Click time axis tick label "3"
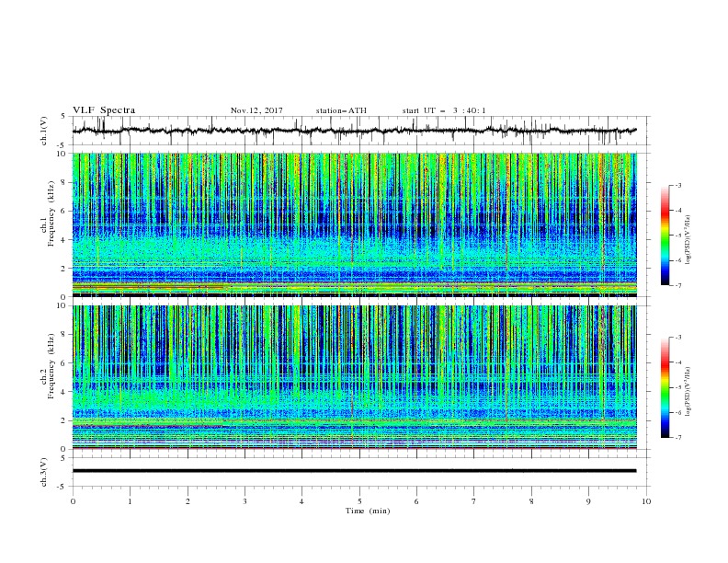The width and height of the screenshot is (728, 563). click(x=245, y=501)
